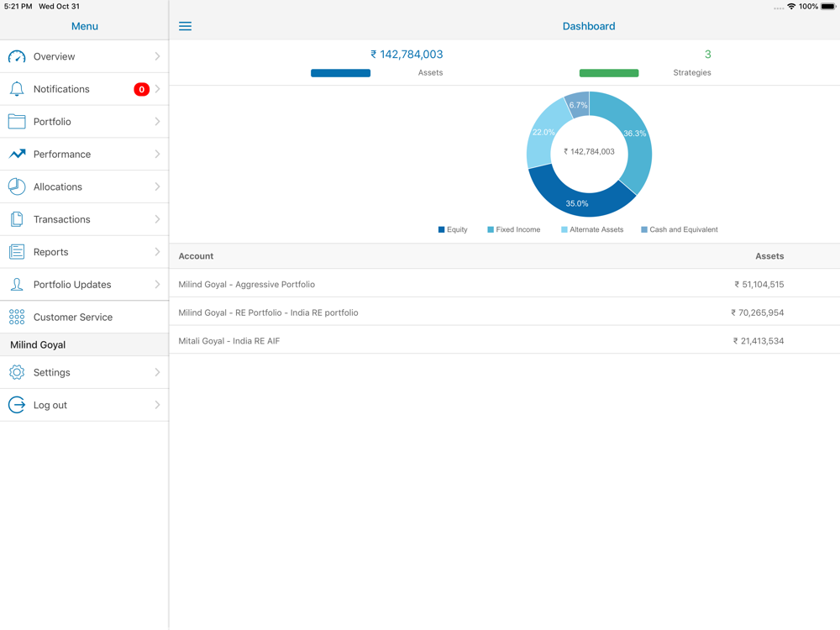Click the Reports newspaper icon

[x=17, y=252]
